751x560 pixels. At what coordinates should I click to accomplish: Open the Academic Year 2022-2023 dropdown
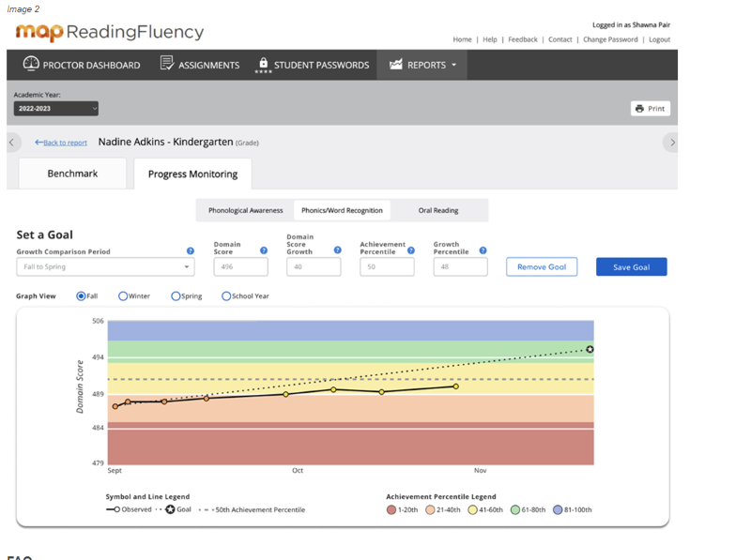point(56,109)
